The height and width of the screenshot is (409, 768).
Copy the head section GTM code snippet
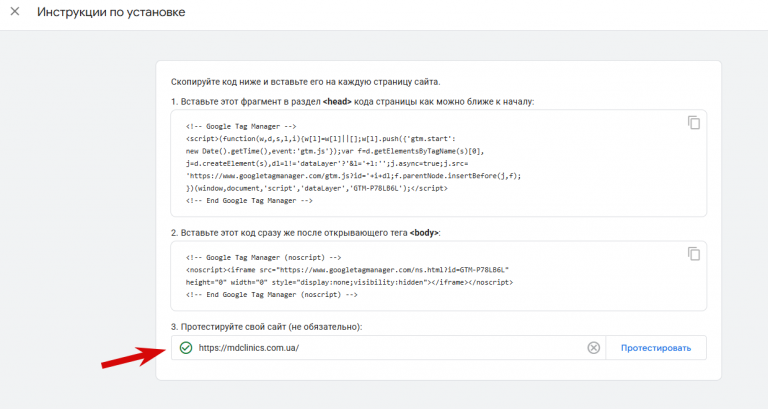coord(694,122)
